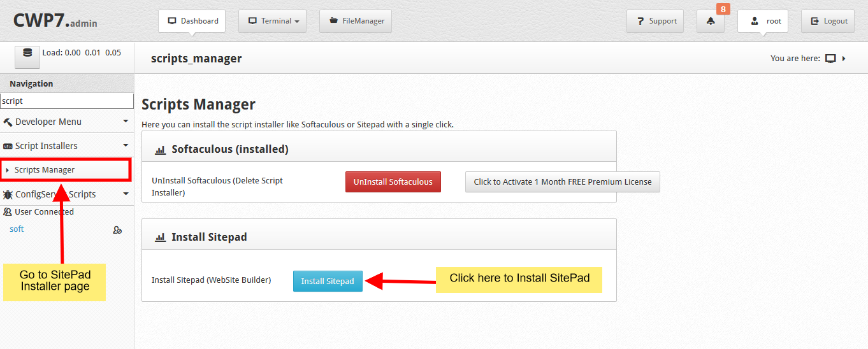
Task: Click the User Connected icon
Action: click(8, 212)
